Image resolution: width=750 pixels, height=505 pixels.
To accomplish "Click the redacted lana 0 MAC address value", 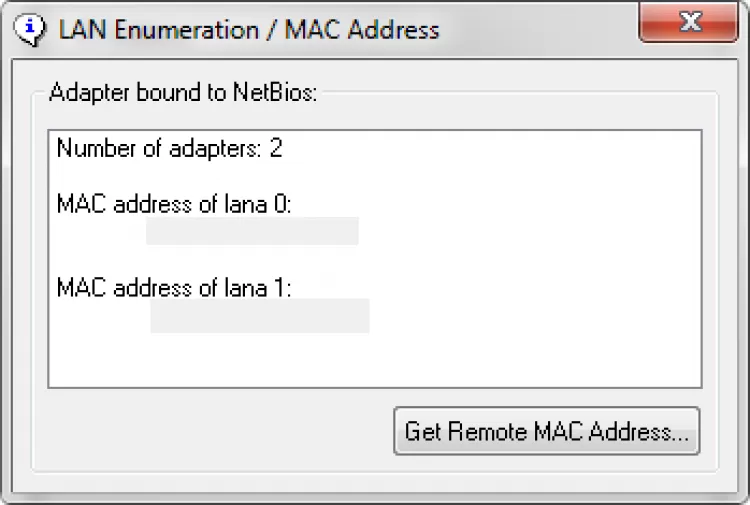I will tap(252, 231).
